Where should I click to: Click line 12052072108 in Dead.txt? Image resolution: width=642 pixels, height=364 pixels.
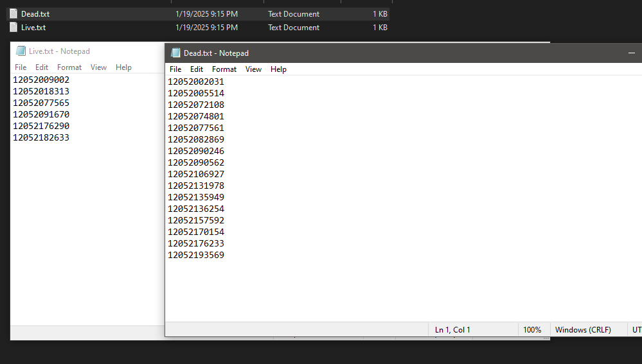[x=196, y=105]
